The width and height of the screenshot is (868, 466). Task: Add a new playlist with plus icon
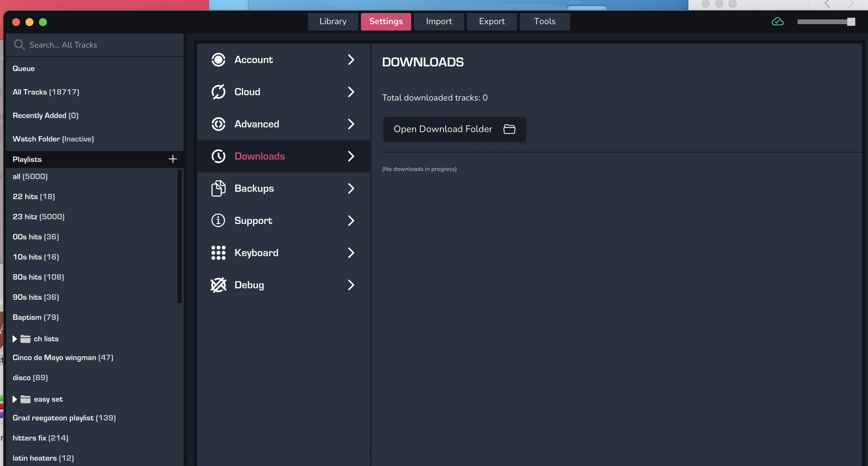pyautogui.click(x=173, y=159)
